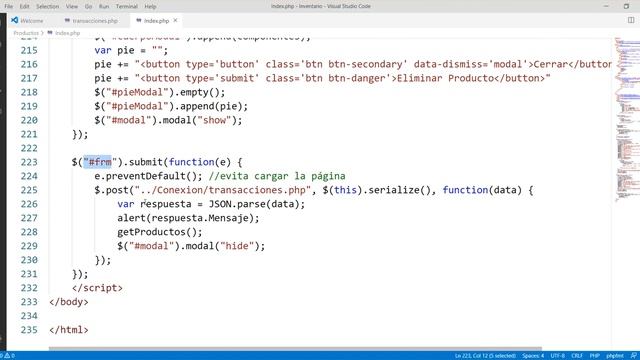Viewport: 640px width, 360px height.
Task: Open the View menu
Action: point(72,7)
